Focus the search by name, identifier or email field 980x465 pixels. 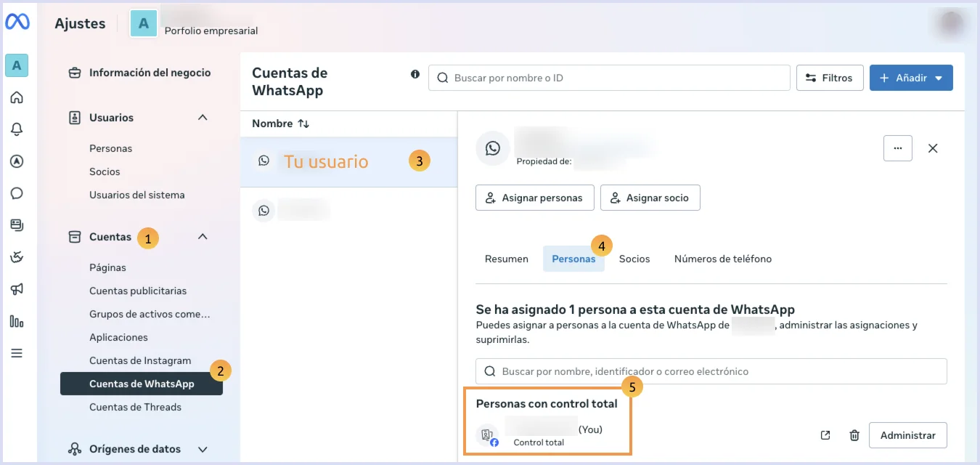(711, 371)
